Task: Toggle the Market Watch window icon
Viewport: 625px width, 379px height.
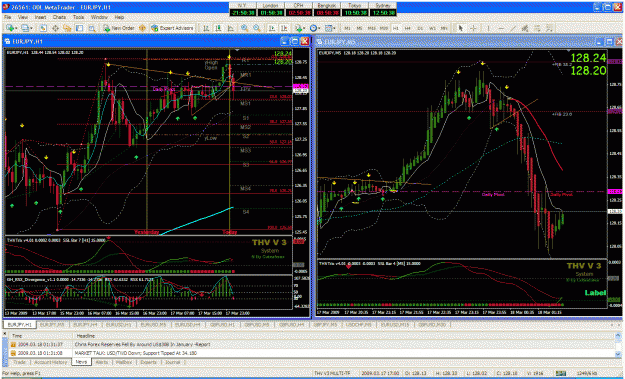Action: point(43,28)
